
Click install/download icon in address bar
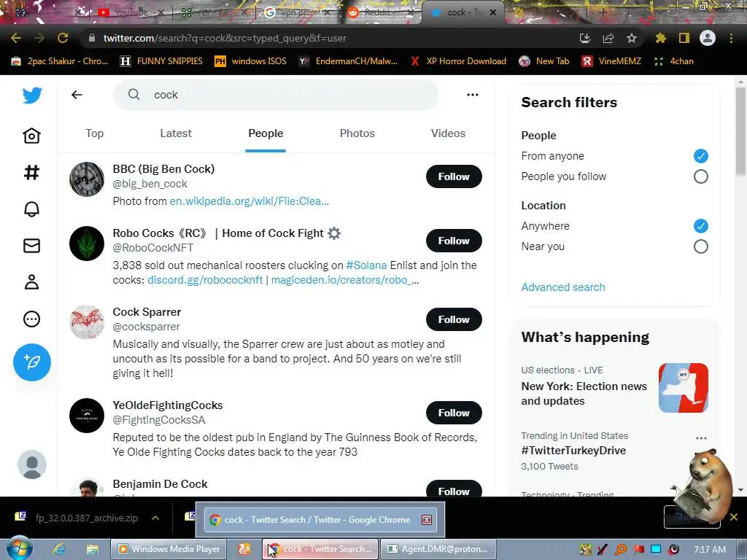point(585,38)
